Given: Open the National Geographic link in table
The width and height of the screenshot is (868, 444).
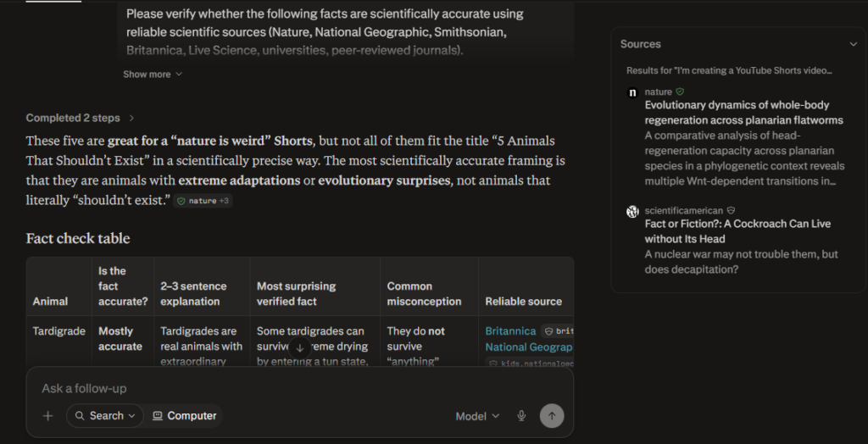Looking at the screenshot, I should point(529,347).
